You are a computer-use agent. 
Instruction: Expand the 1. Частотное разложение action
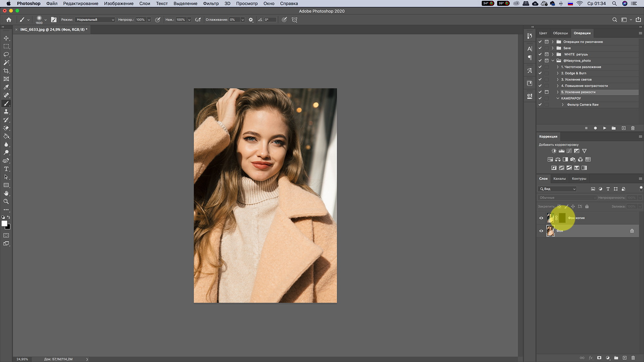(x=558, y=66)
